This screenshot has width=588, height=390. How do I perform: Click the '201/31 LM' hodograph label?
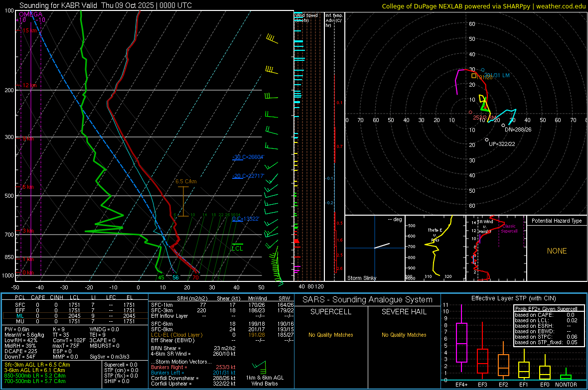point(496,75)
